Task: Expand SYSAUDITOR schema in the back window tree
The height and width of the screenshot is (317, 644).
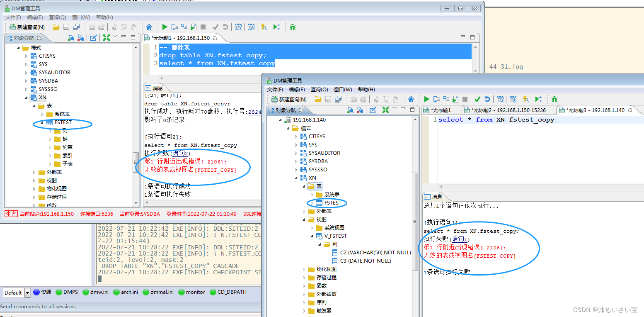Action: (26, 73)
